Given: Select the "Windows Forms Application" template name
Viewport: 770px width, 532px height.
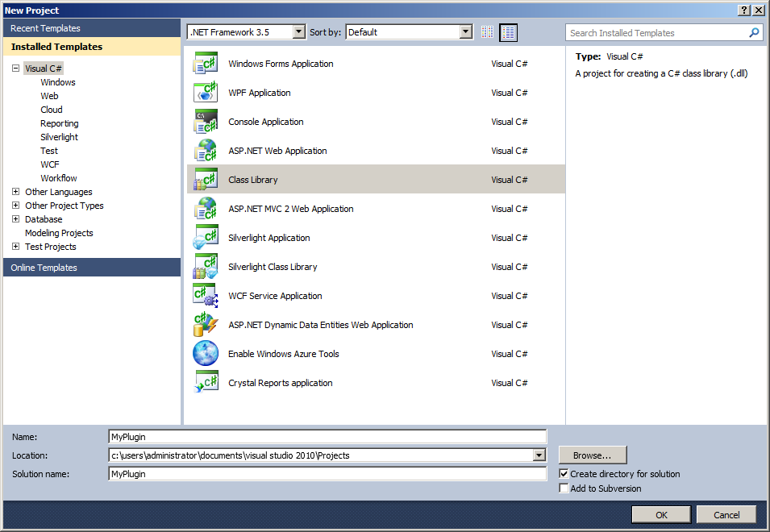Looking at the screenshot, I should pos(281,64).
